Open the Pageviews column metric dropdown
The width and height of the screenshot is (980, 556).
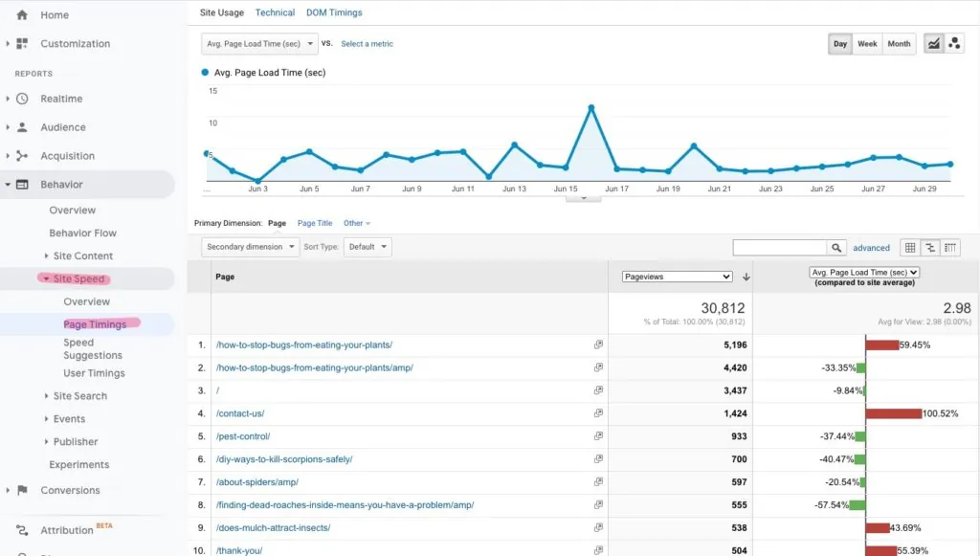coord(677,277)
